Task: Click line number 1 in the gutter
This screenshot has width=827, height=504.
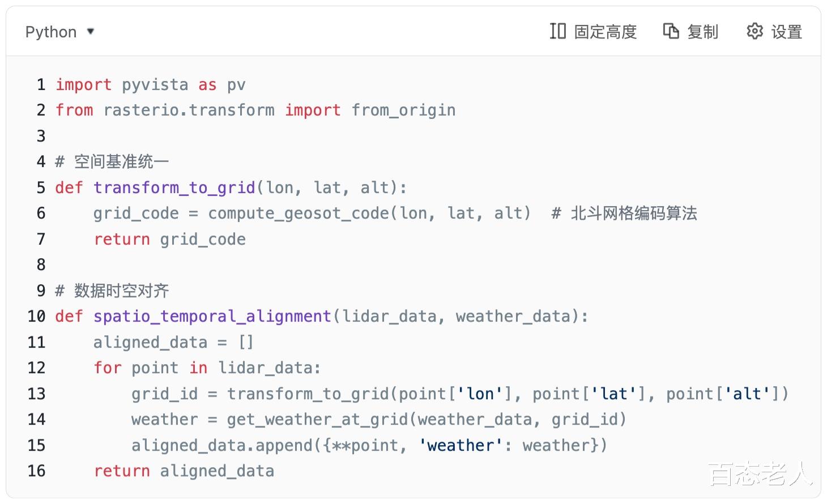Action: (x=41, y=85)
